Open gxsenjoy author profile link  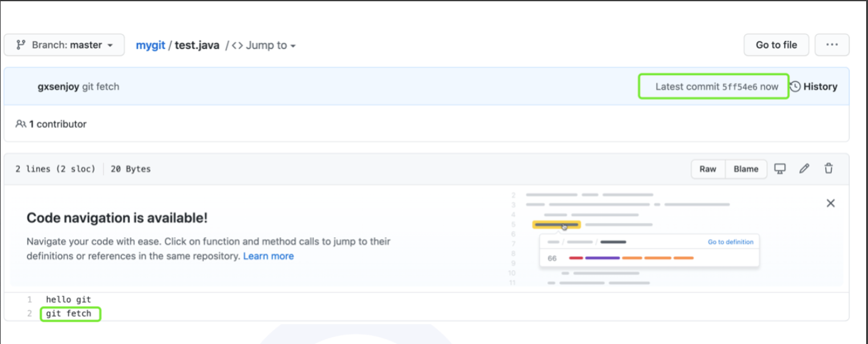[x=58, y=86]
